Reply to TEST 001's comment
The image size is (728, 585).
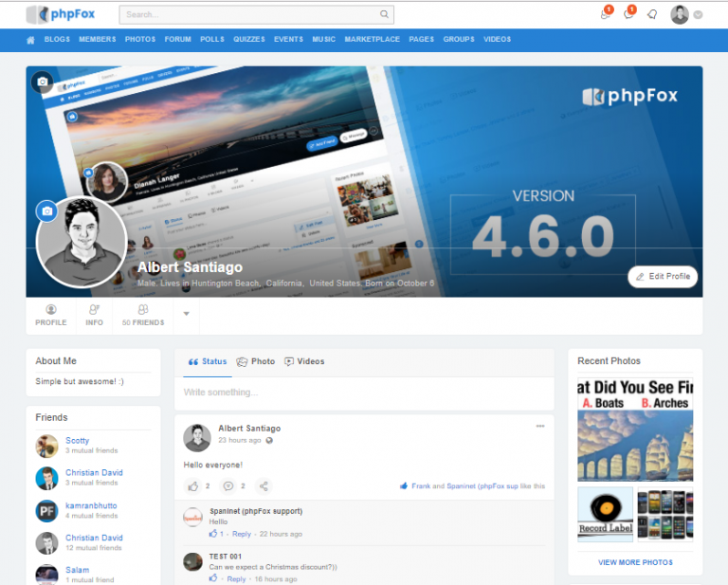coord(236,579)
